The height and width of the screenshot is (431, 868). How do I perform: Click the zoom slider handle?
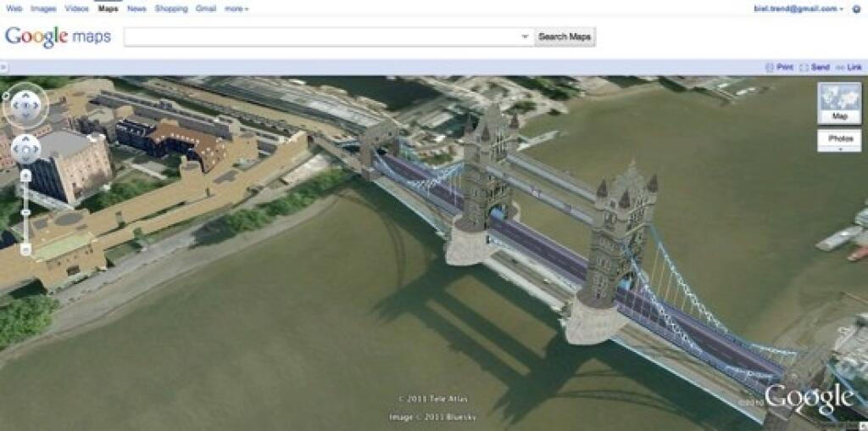click(26, 212)
